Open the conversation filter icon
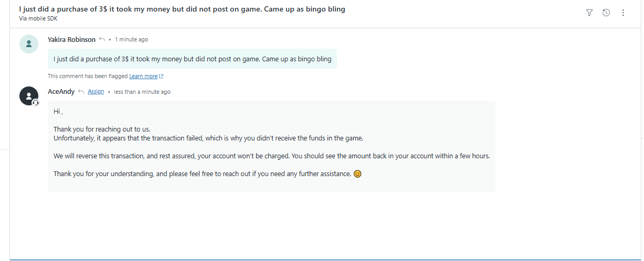Image resolution: width=644 pixels, height=261 pixels. point(589,13)
